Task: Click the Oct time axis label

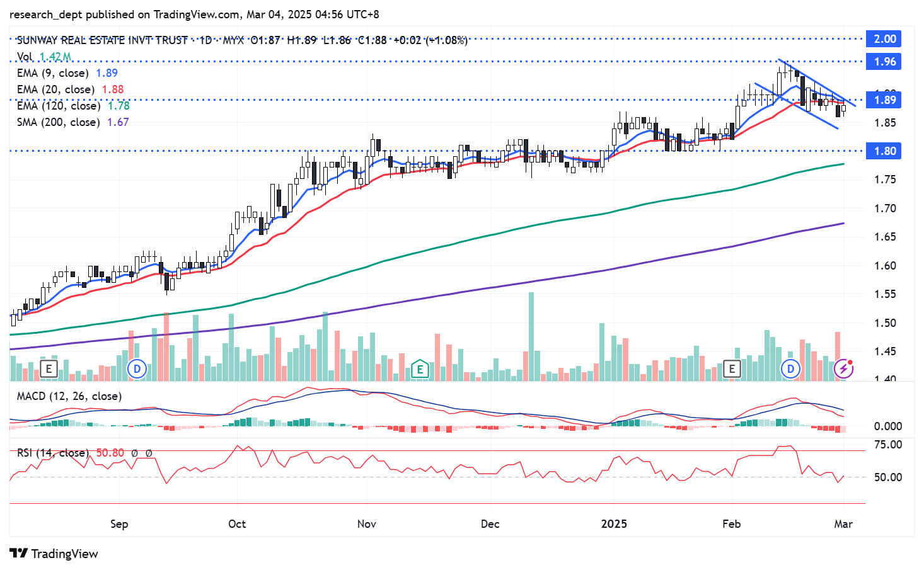Action: tap(237, 524)
